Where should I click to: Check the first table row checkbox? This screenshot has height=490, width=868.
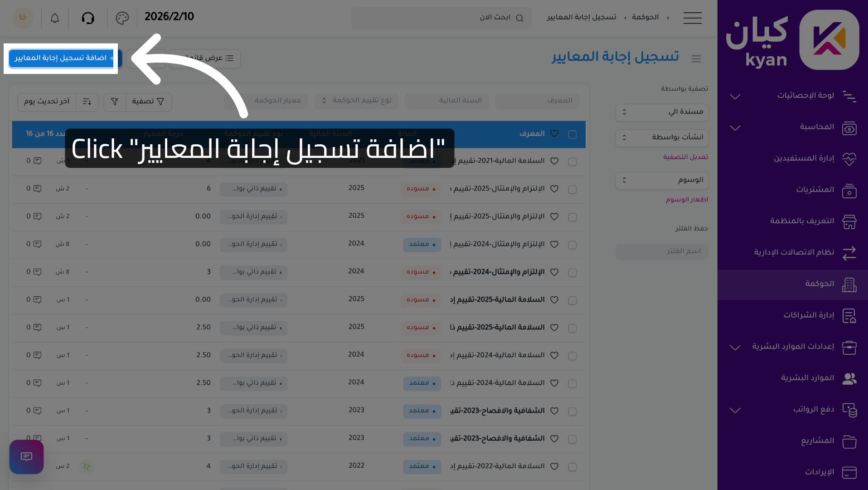[572, 162]
